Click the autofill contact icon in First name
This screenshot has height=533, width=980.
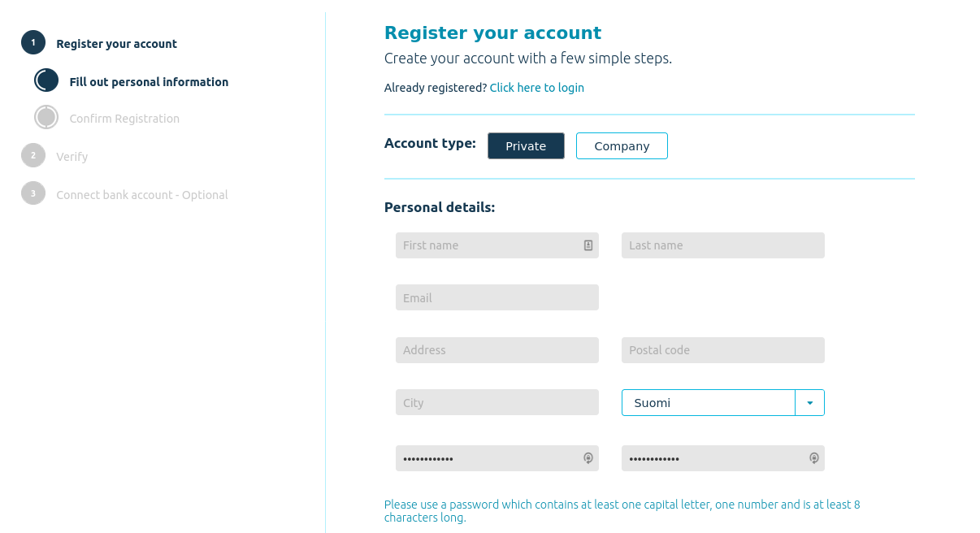588,245
